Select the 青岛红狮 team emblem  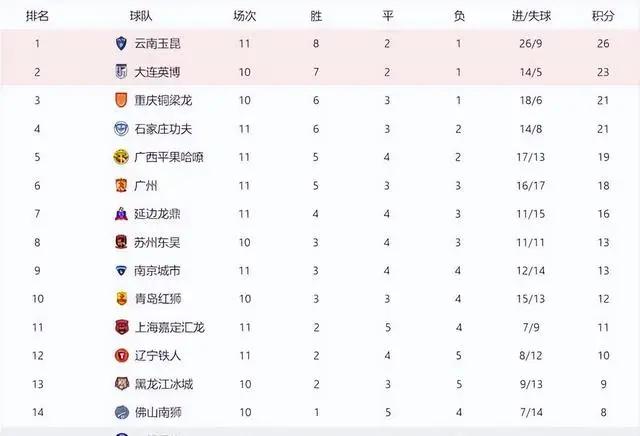pyautogui.click(x=121, y=299)
